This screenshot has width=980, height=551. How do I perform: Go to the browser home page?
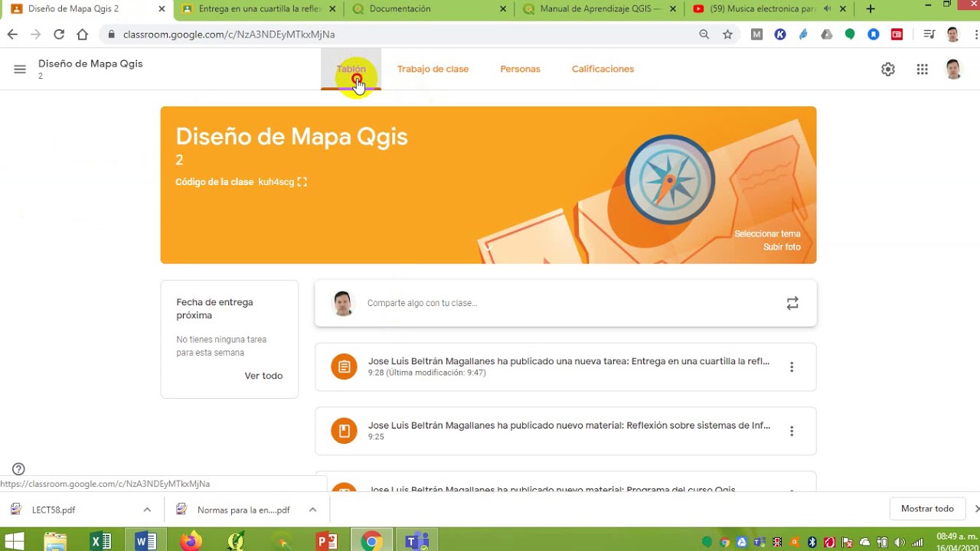pos(83,34)
